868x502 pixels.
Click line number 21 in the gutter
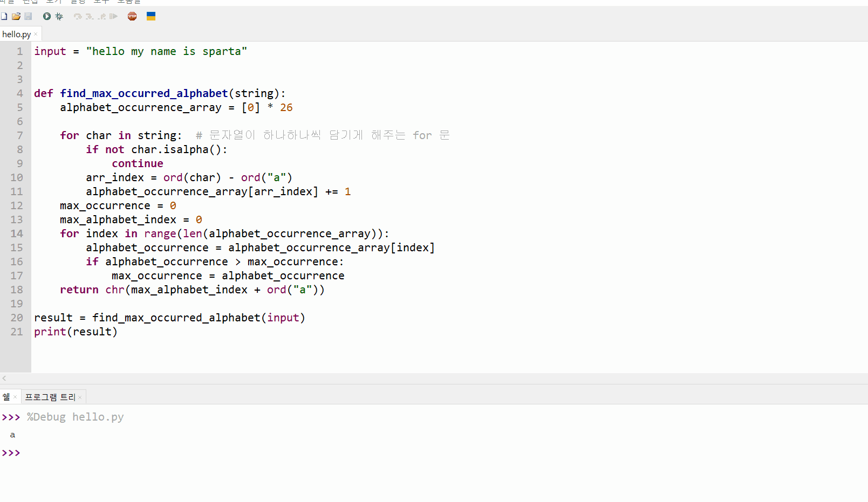coord(17,332)
